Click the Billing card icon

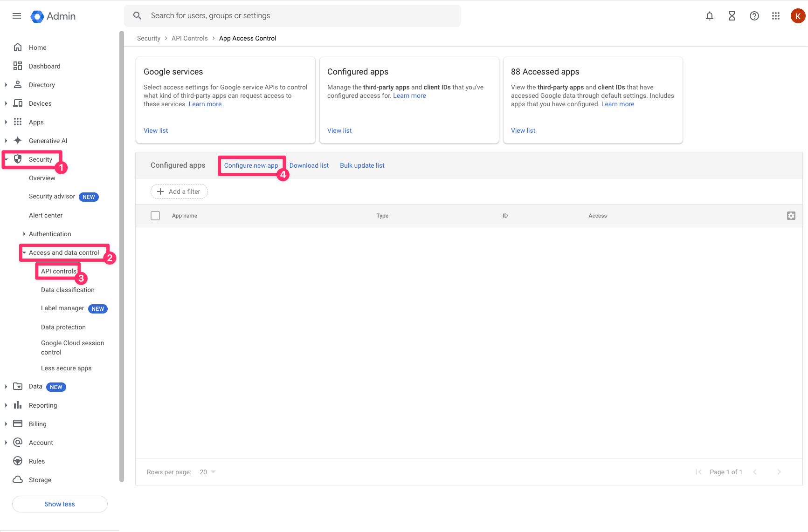[x=18, y=423]
